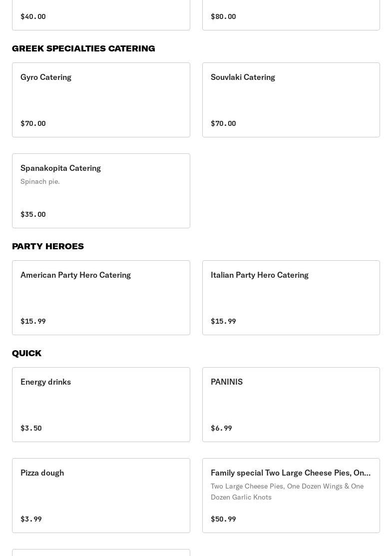Click the Party Heroes section heading
The height and width of the screenshot is (556, 392).
[x=48, y=246]
